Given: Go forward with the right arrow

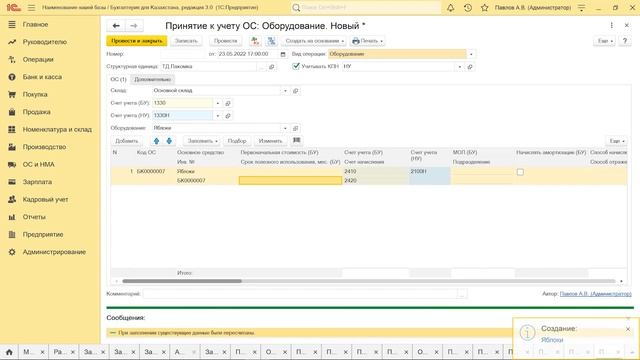Looking at the screenshot, I should point(133,26).
